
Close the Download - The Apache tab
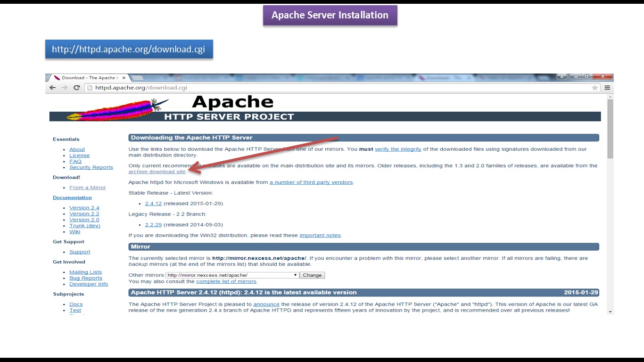pos(124,78)
